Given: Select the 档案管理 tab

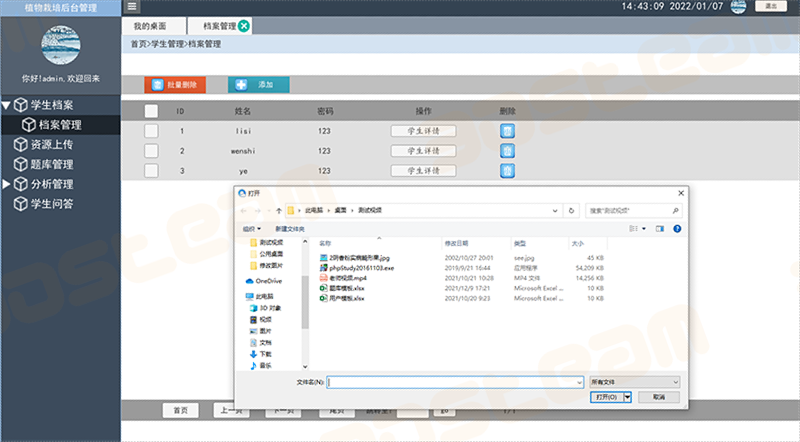Looking at the screenshot, I should (219, 26).
